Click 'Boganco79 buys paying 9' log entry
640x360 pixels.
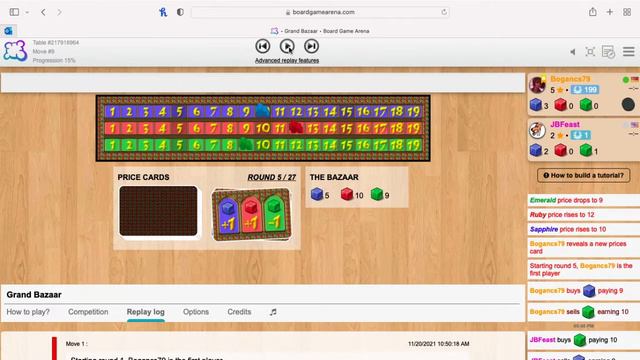[x=584, y=291]
